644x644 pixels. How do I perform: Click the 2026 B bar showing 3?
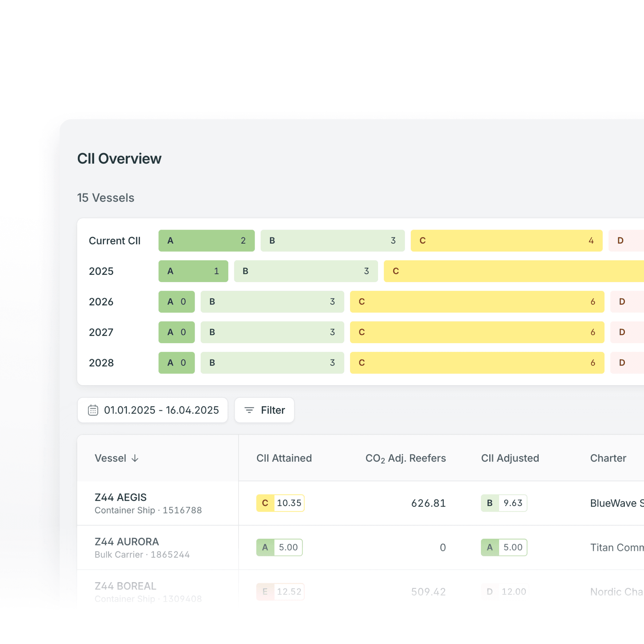tap(272, 302)
